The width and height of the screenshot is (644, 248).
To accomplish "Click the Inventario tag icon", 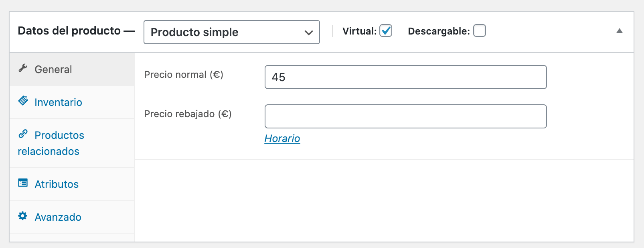I will coord(23,101).
